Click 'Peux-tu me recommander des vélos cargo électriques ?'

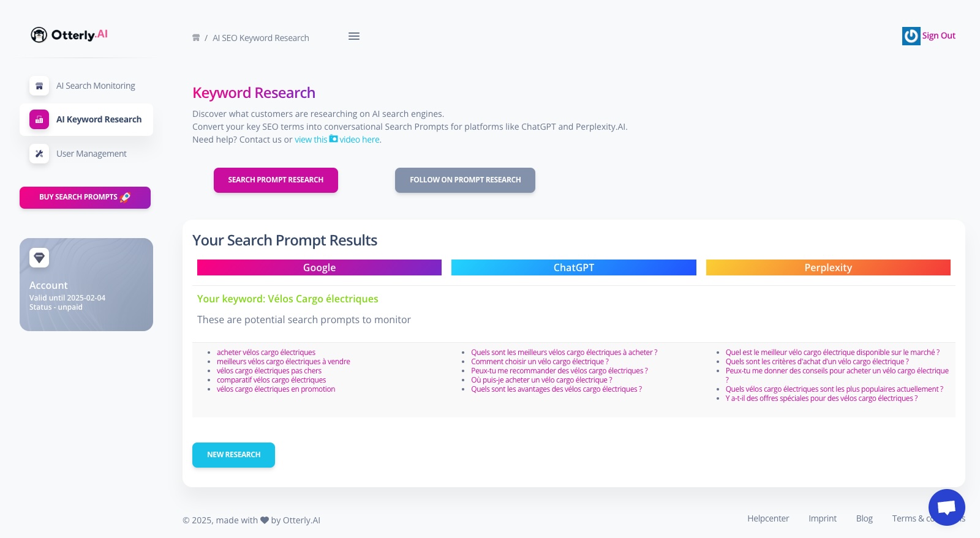pos(559,371)
